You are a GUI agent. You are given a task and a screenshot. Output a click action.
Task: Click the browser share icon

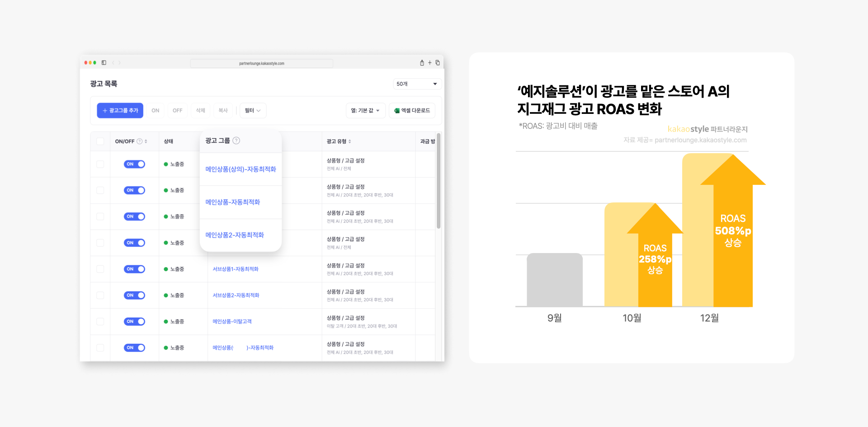(x=422, y=63)
